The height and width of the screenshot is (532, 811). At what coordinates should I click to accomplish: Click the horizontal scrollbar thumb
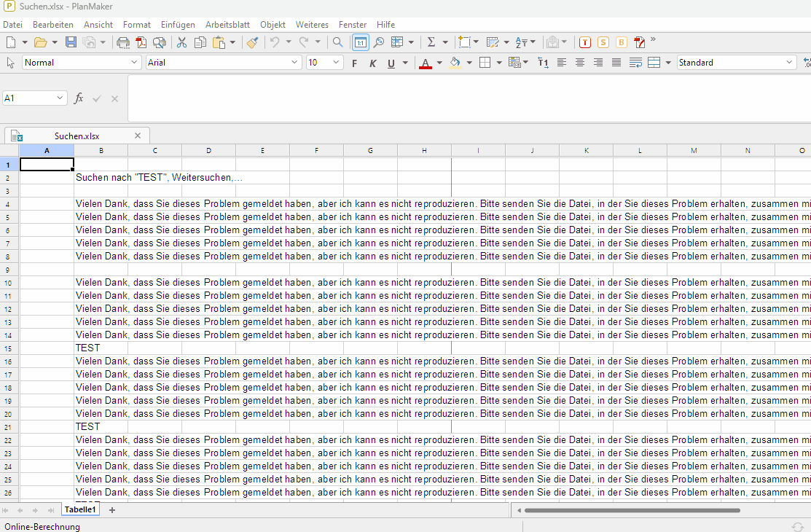[x=632, y=510]
